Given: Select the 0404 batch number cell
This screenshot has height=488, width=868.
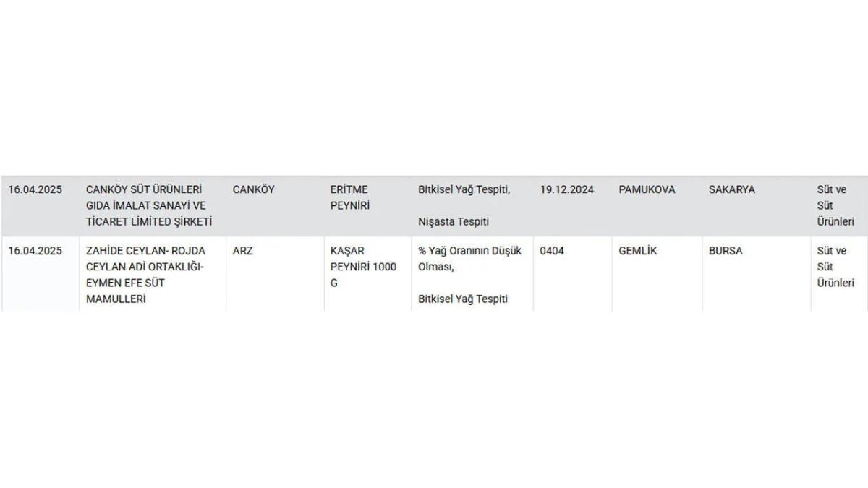Looking at the screenshot, I should click(x=552, y=251).
